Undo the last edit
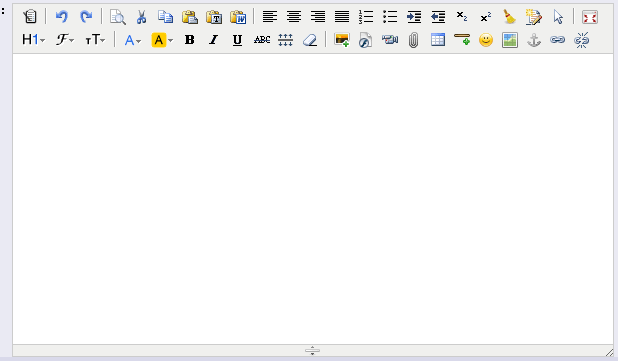 click(61, 17)
